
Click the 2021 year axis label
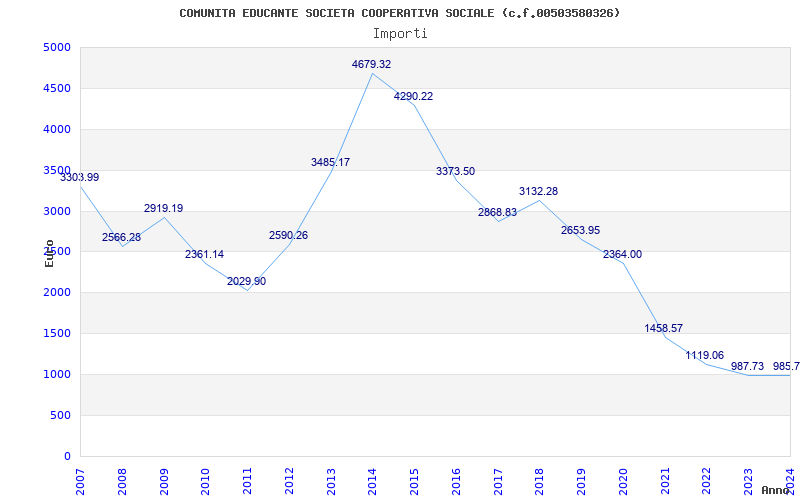point(665,481)
